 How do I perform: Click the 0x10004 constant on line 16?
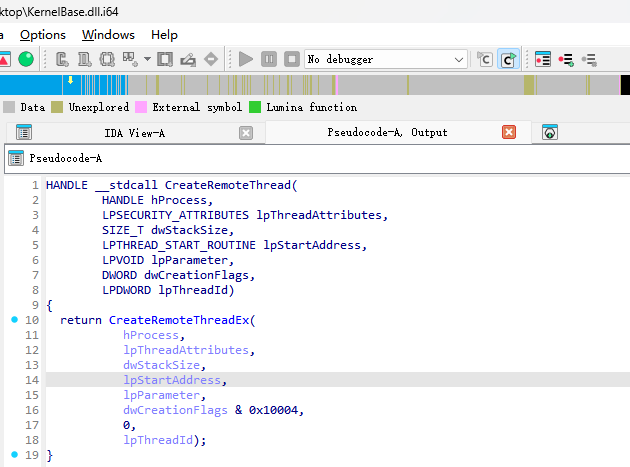pyautogui.click(x=273, y=410)
